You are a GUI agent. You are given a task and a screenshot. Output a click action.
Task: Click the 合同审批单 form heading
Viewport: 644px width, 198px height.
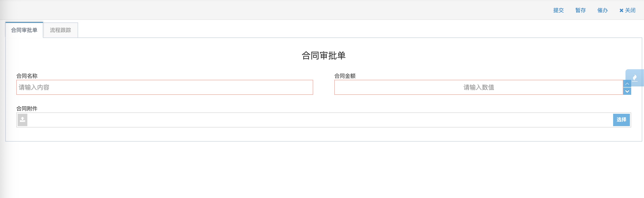(x=324, y=55)
